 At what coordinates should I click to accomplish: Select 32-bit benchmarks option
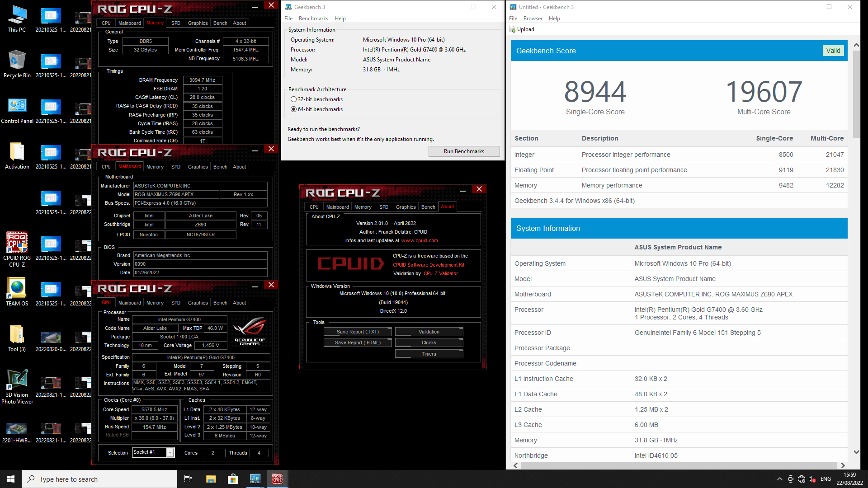[x=293, y=99]
